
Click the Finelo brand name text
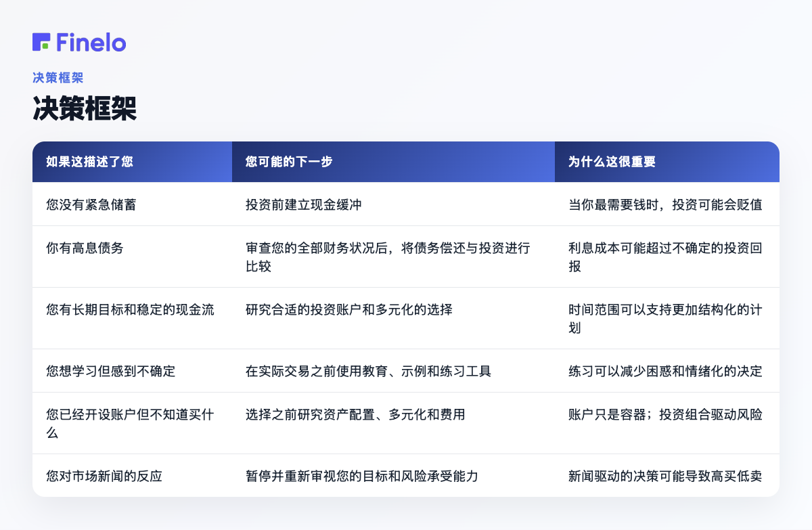pos(91,42)
